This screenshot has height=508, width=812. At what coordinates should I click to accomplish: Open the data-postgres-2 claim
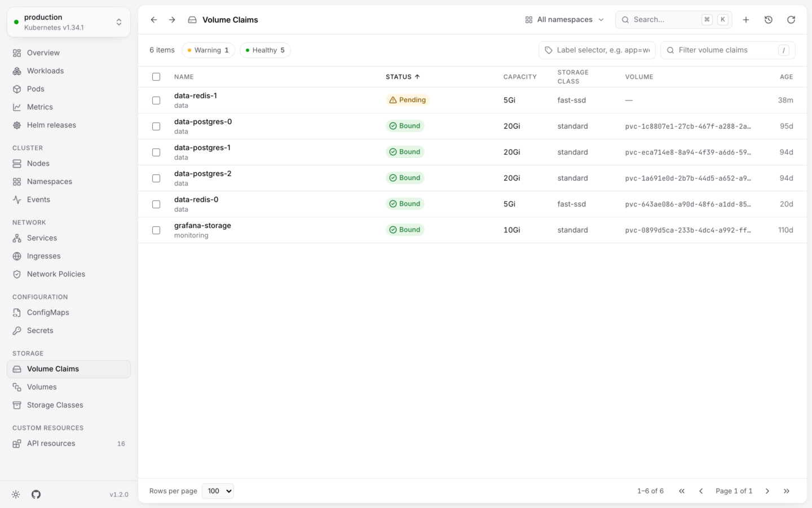click(203, 174)
